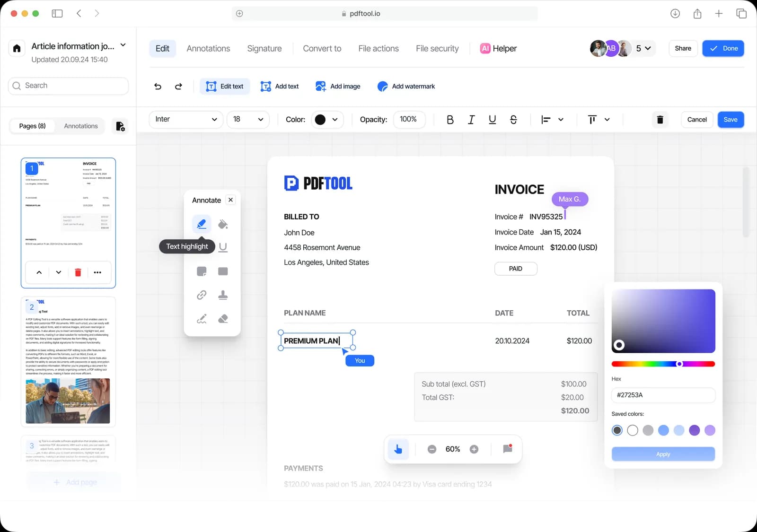Pick the eraser tool in Annotate panel
757x532 pixels.
tap(223, 319)
